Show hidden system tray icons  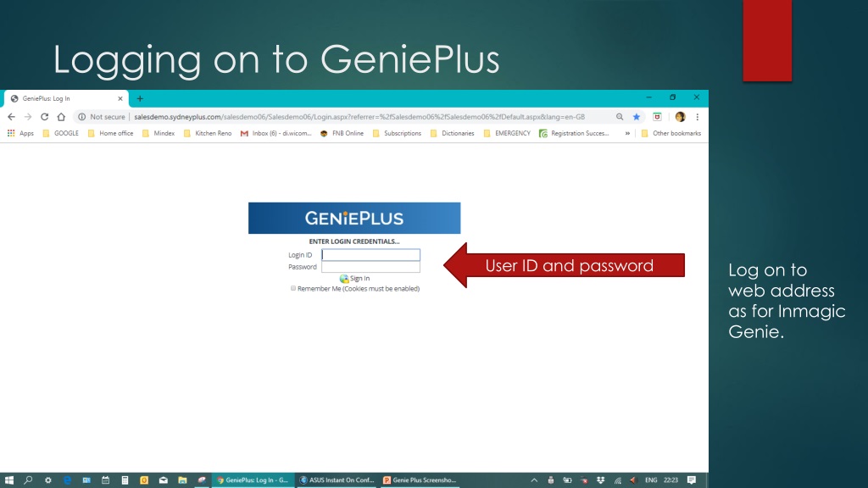534,480
